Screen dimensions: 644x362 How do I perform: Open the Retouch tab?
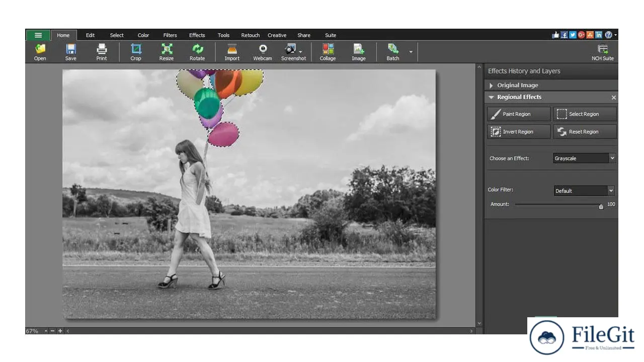(x=250, y=35)
